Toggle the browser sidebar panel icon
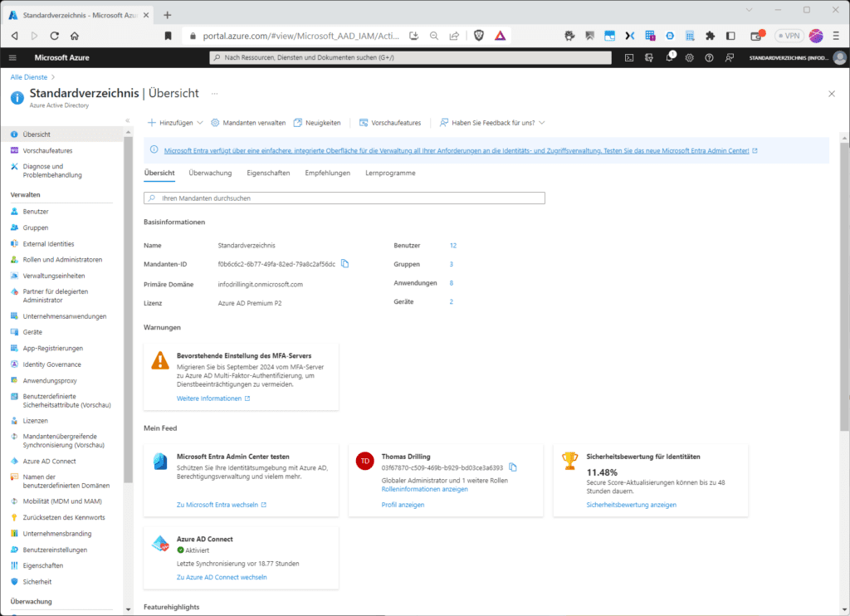This screenshot has width=850, height=616. point(730,36)
